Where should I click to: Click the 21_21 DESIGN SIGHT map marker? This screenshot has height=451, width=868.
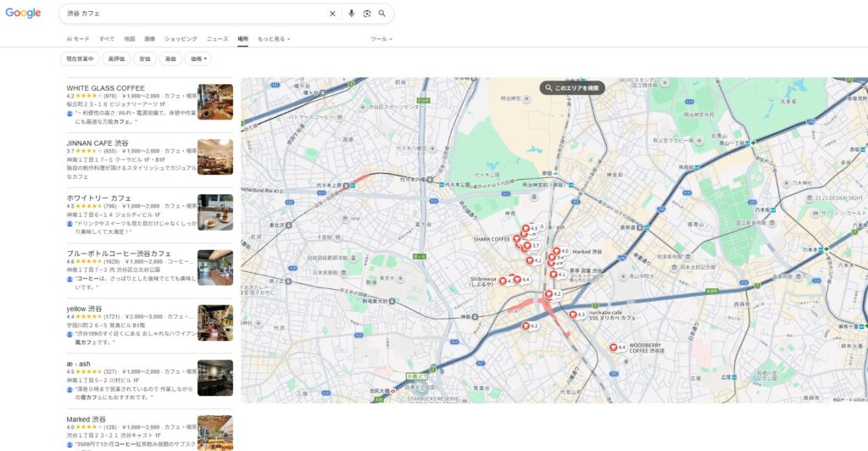810,198
